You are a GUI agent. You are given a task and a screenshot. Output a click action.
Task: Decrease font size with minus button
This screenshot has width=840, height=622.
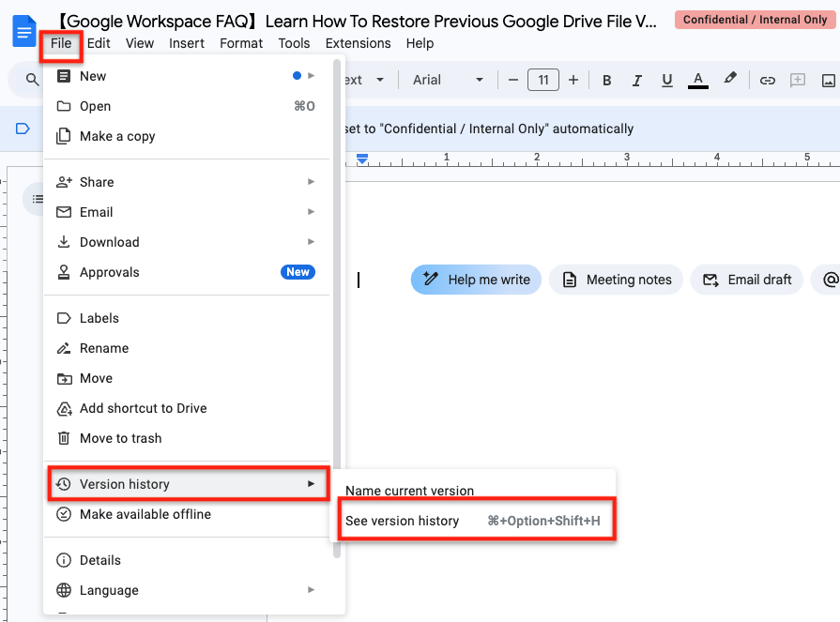click(512, 81)
